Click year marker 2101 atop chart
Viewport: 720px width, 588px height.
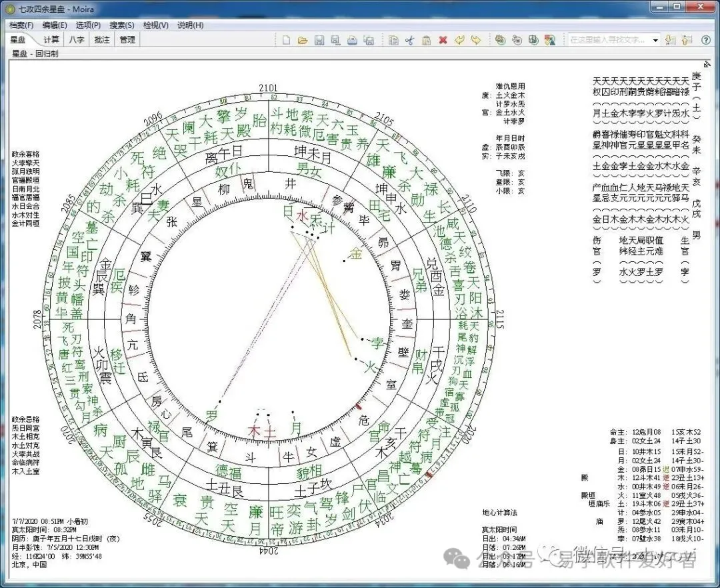(x=268, y=88)
